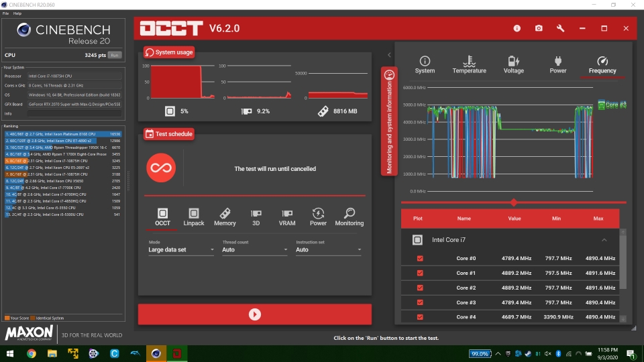Click volume muted icon in tray
Screen dimensions: 644x362
548,353
